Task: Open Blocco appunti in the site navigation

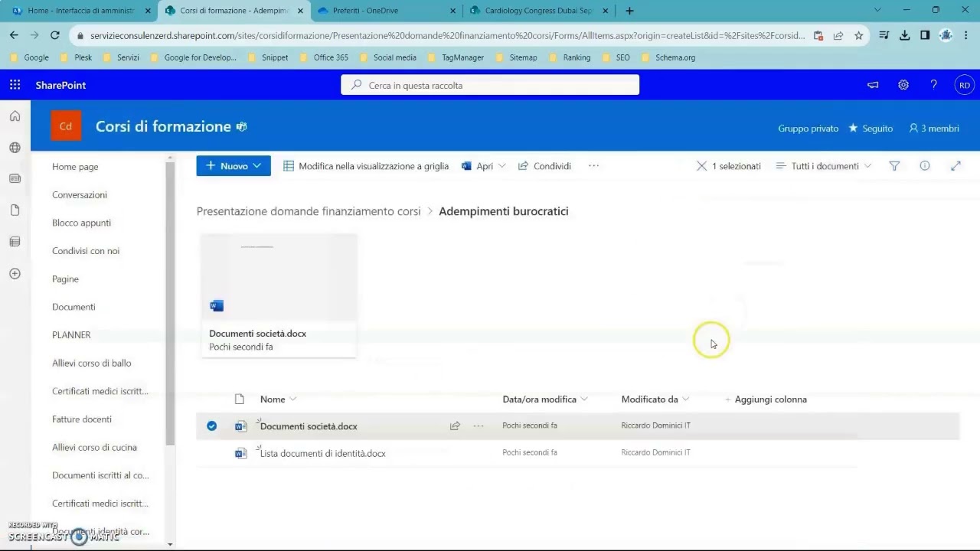Action: (81, 223)
